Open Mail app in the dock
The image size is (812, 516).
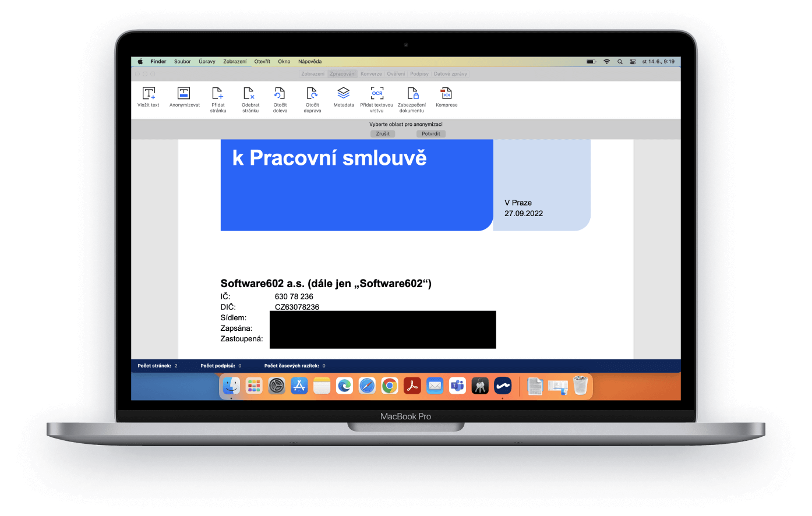click(435, 386)
